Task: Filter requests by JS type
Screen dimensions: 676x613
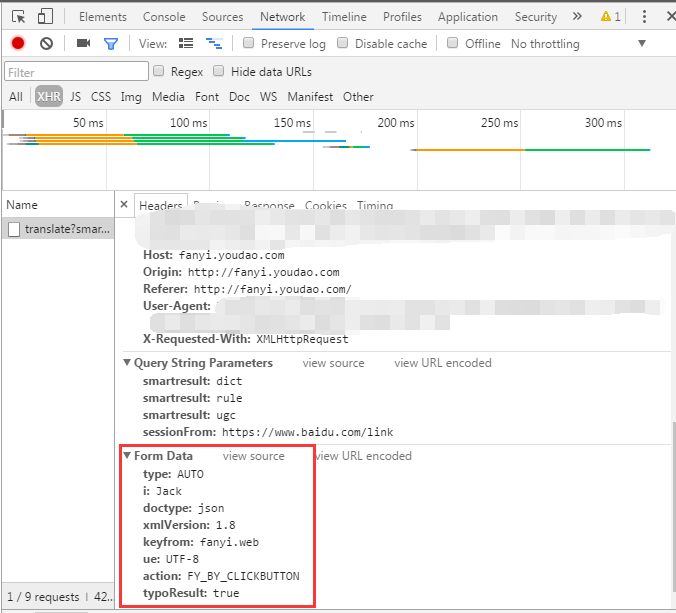Action: click(x=75, y=97)
